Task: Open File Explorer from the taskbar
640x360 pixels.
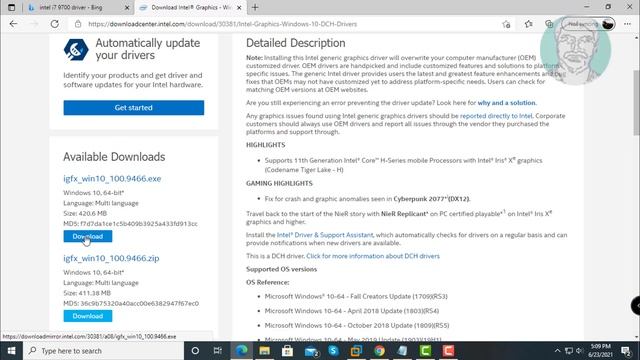Action: coord(264,351)
